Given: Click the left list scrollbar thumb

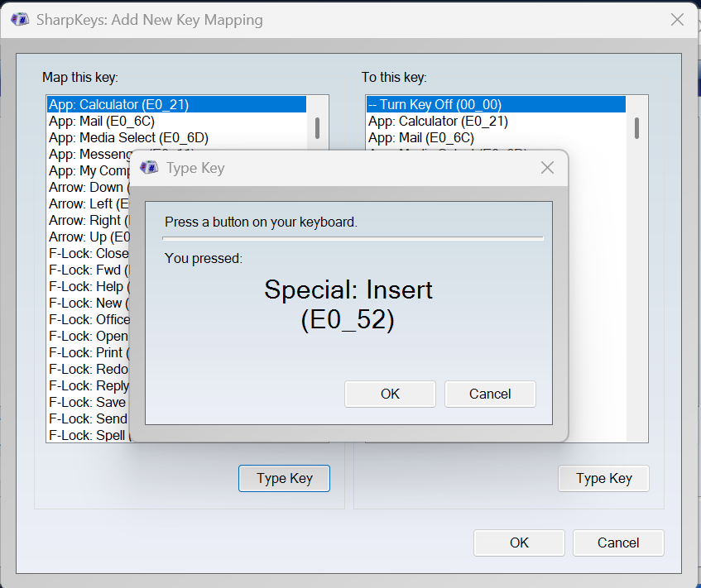Looking at the screenshot, I should click(317, 128).
